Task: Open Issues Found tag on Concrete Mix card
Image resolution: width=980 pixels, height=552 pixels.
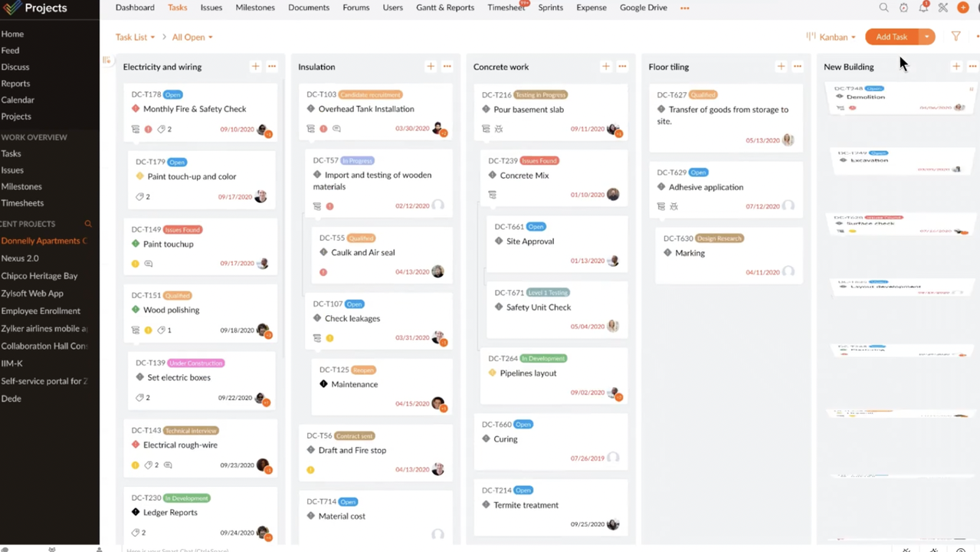Action: click(539, 161)
